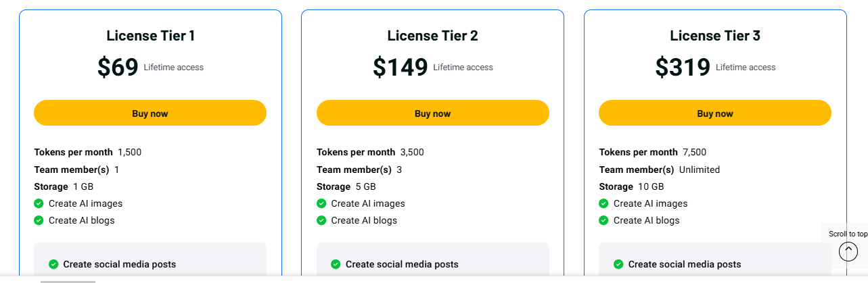
Task: Click Tier 1 Create AI blogs checkmark
Action: tap(39, 220)
